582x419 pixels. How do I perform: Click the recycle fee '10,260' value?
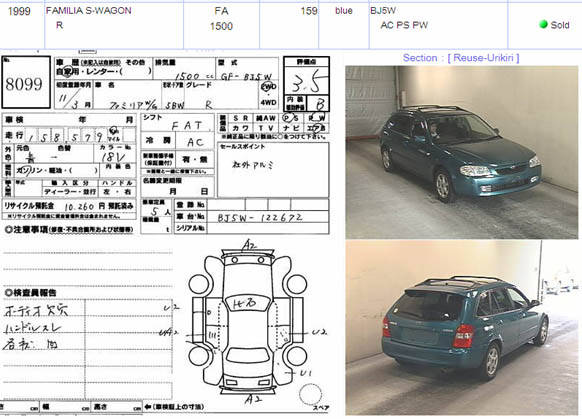79,207
